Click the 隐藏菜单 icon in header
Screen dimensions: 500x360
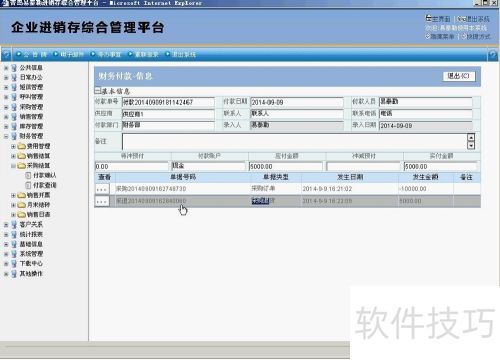point(428,36)
